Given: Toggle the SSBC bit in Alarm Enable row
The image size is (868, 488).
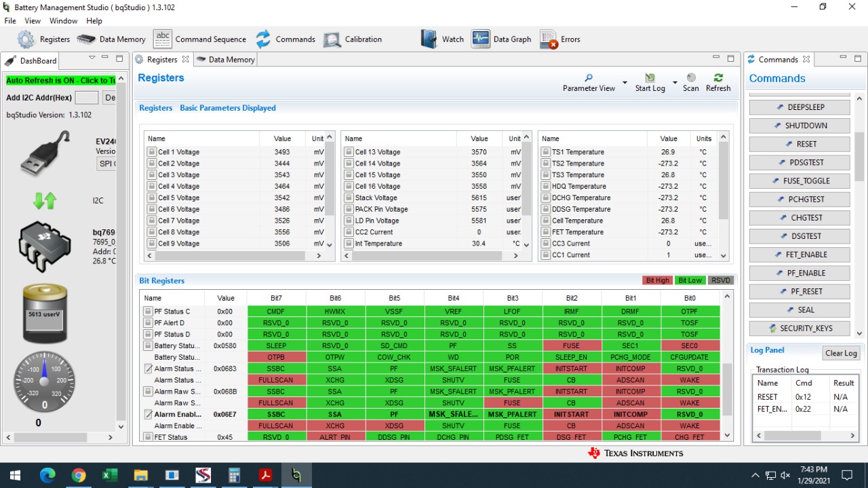Looking at the screenshot, I should pos(276,414).
